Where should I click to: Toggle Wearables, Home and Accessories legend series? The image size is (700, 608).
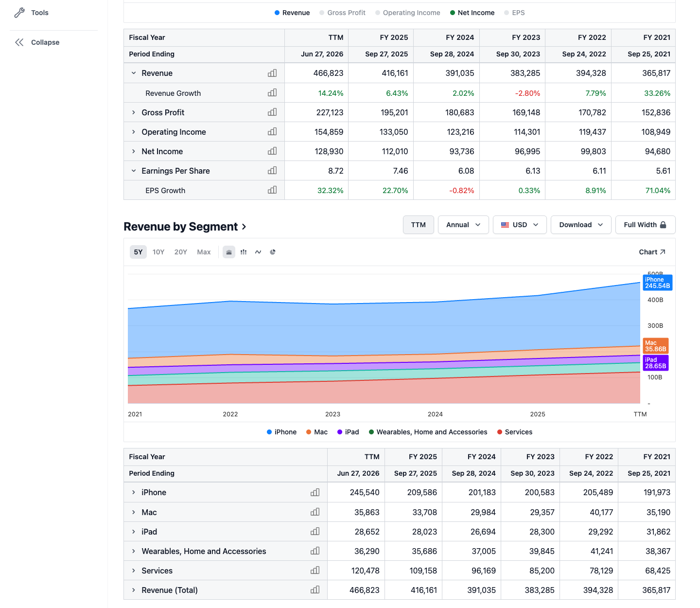(428, 432)
